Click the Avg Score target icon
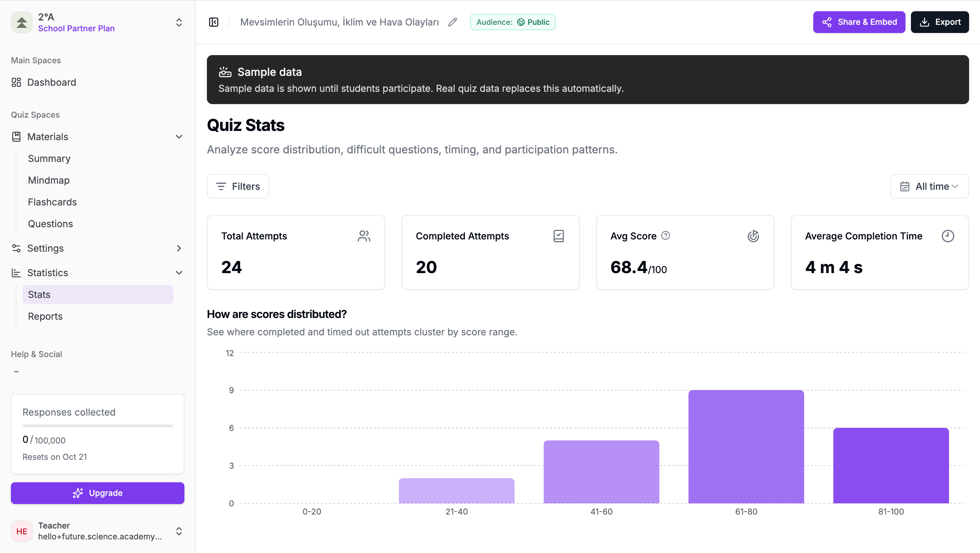This screenshot has height=553, width=980. click(x=753, y=236)
